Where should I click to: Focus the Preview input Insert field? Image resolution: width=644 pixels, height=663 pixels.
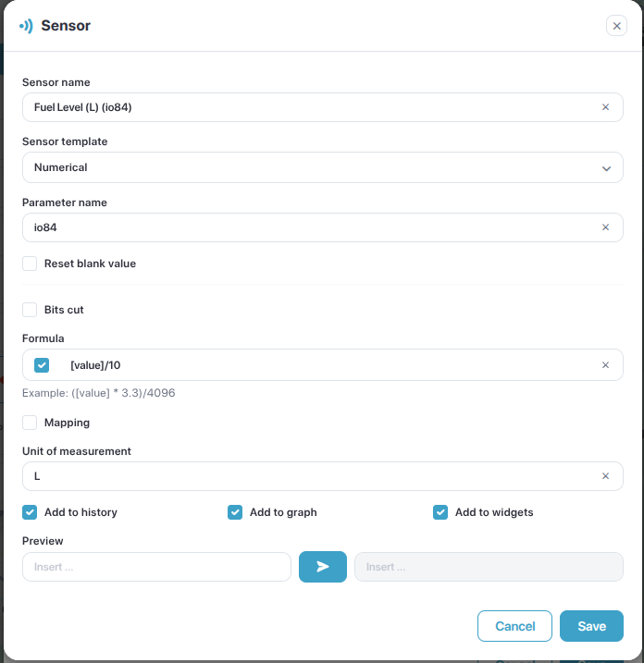point(156,567)
